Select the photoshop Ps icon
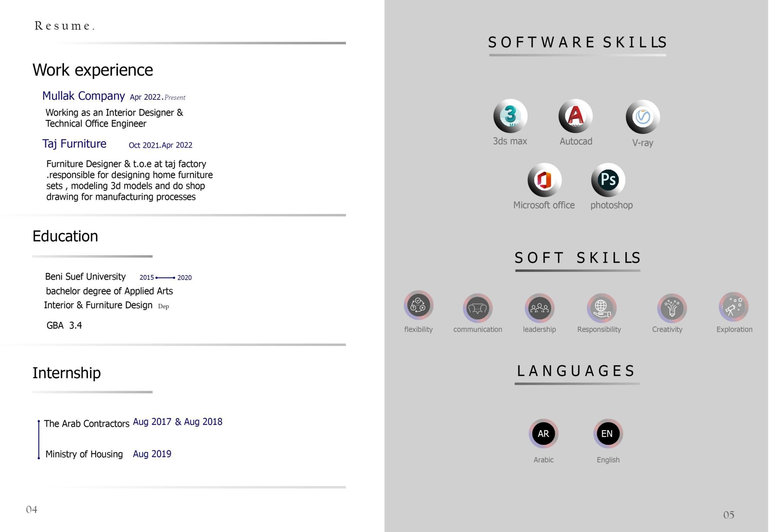769x532 pixels. 608,180
